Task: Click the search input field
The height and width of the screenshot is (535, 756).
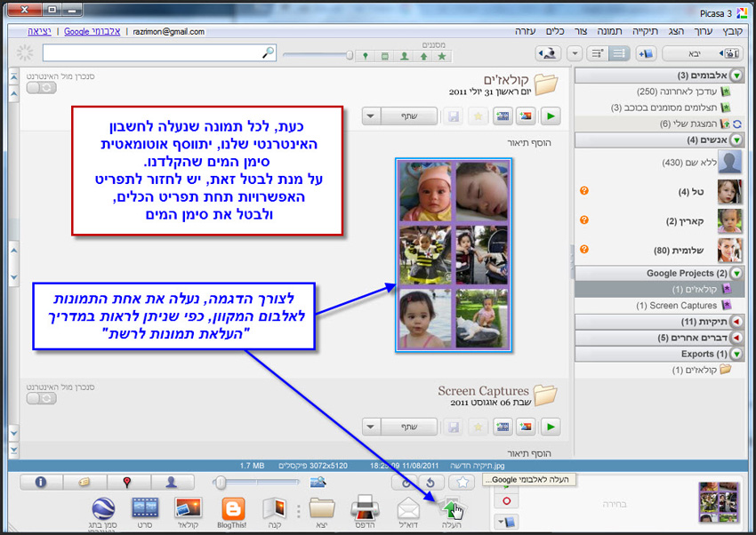Action: click(159, 53)
